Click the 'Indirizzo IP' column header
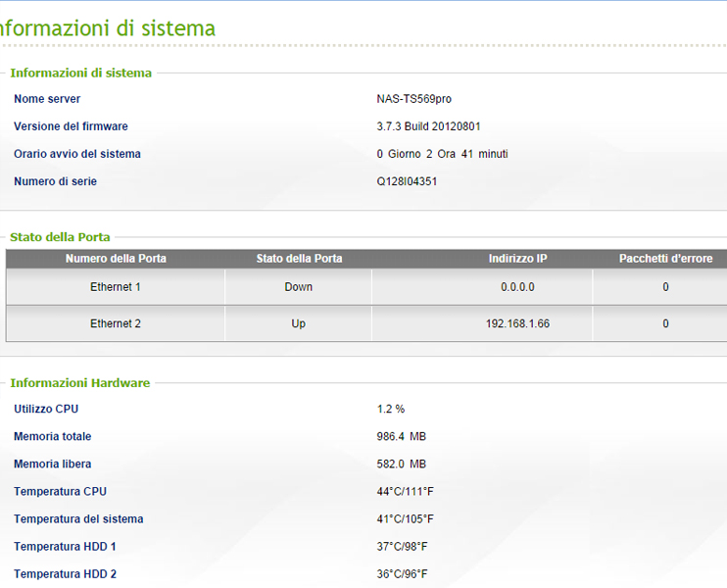 coord(517,259)
